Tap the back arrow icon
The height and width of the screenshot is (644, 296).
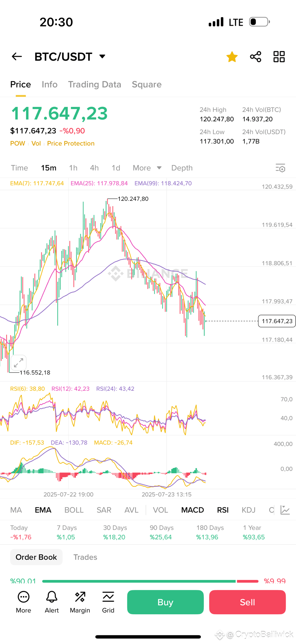[17, 57]
